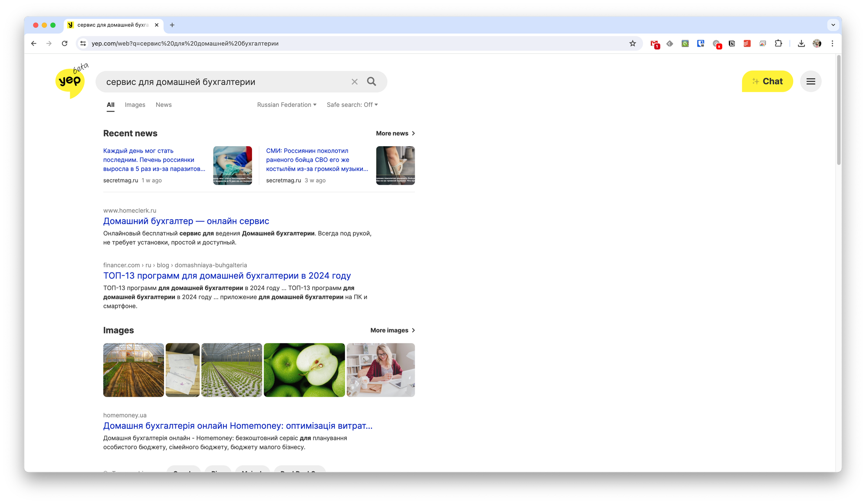
Task: Open the green apple image thumbnail
Action: [x=304, y=370]
